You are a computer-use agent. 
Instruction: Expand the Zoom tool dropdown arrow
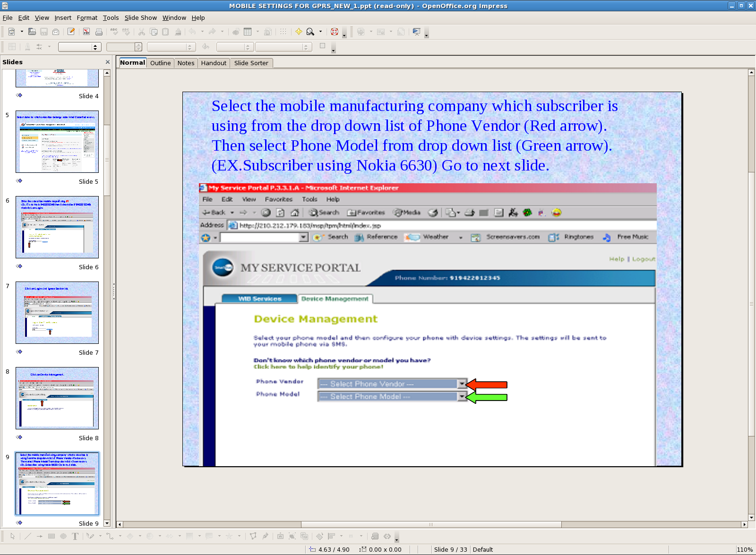(x=320, y=32)
